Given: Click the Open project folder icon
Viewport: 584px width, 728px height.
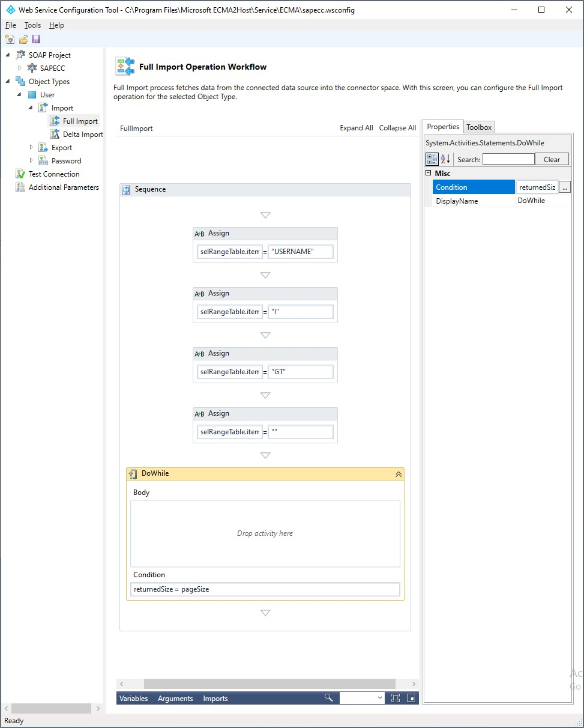Looking at the screenshot, I should [x=23, y=40].
